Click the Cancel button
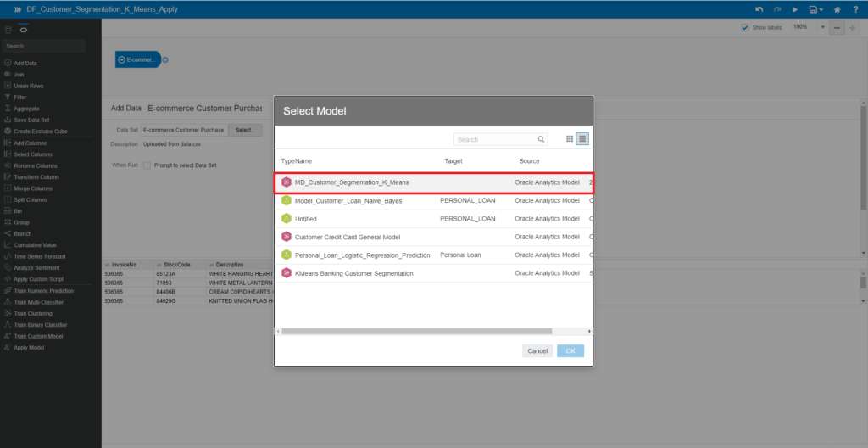 pos(537,351)
